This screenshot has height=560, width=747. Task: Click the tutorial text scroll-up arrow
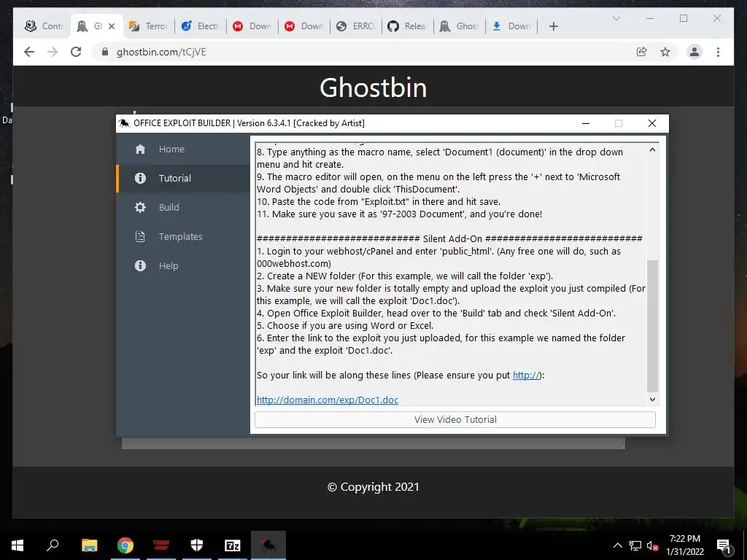click(652, 149)
